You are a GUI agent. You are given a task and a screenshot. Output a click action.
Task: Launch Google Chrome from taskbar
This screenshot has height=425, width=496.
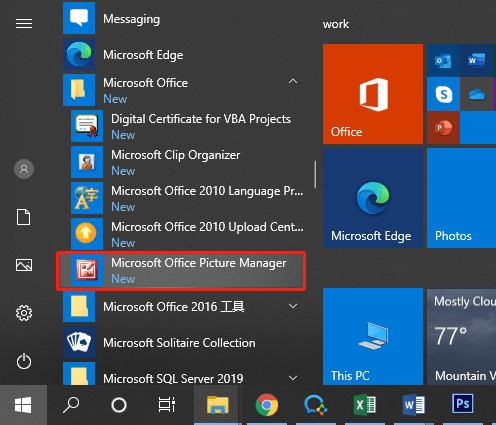[x=267, y=405]
